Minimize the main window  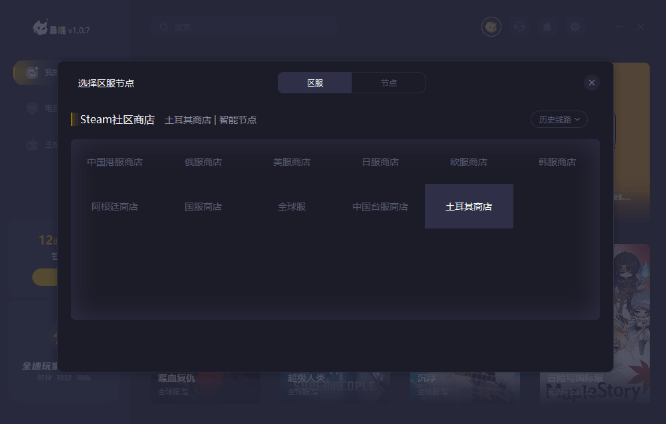618,27
